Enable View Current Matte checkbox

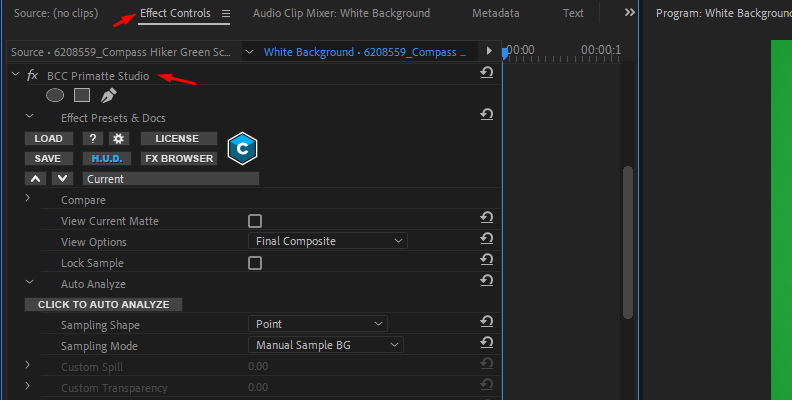[x=255, y=221]
